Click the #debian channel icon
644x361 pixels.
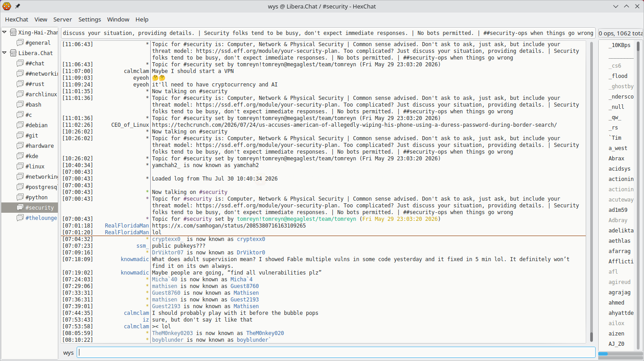pos(20,125)
